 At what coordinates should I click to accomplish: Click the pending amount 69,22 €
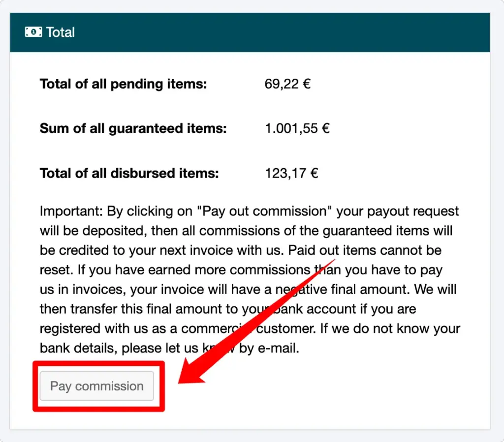(x=287, y=84)
